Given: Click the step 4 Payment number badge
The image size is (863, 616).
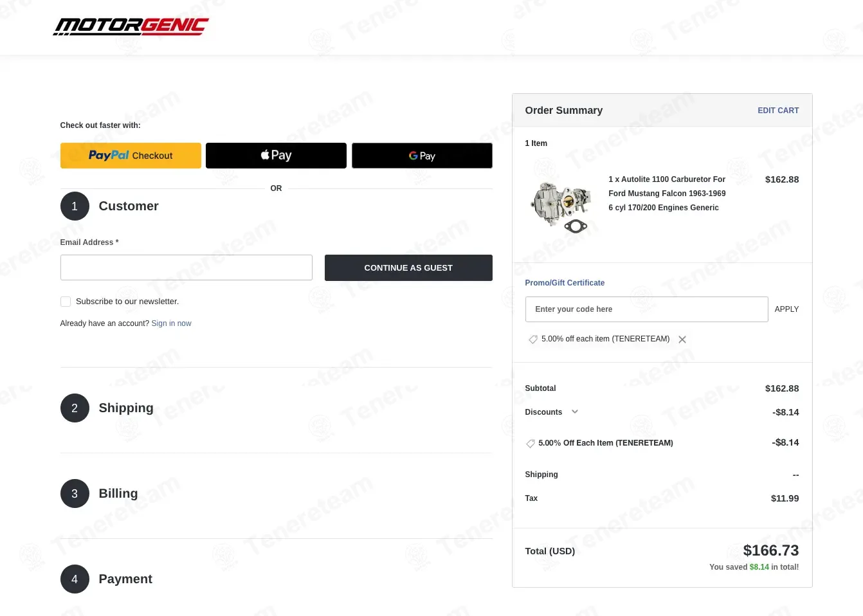Looking at the screenshot, I should click(x=75, y=579).
